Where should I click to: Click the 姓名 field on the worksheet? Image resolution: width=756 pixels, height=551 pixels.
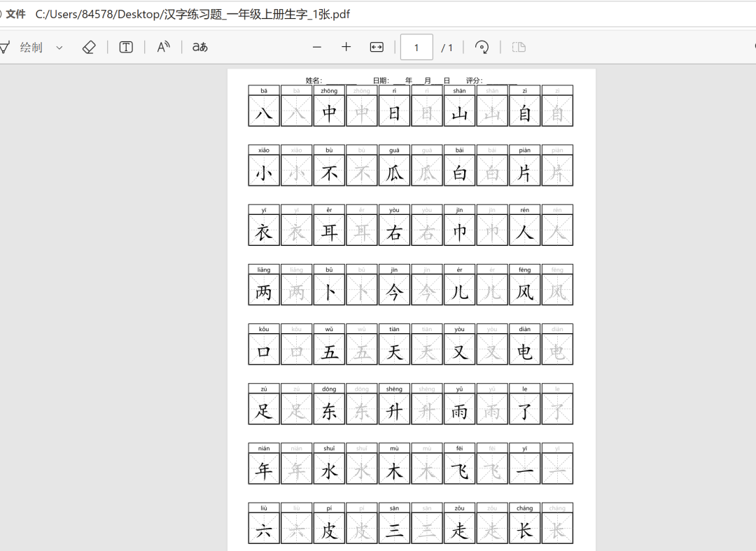pyautogui.click(x=330, y=81)
